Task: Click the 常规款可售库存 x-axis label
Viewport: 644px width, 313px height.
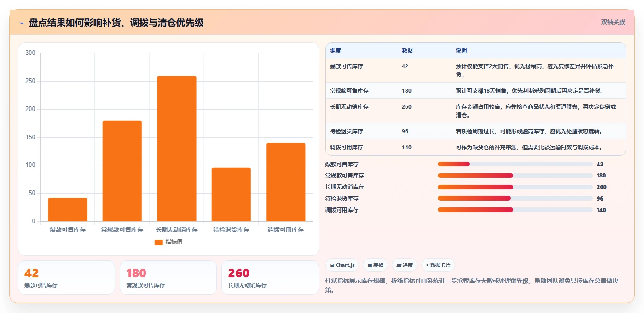Action: coord(122,230)
